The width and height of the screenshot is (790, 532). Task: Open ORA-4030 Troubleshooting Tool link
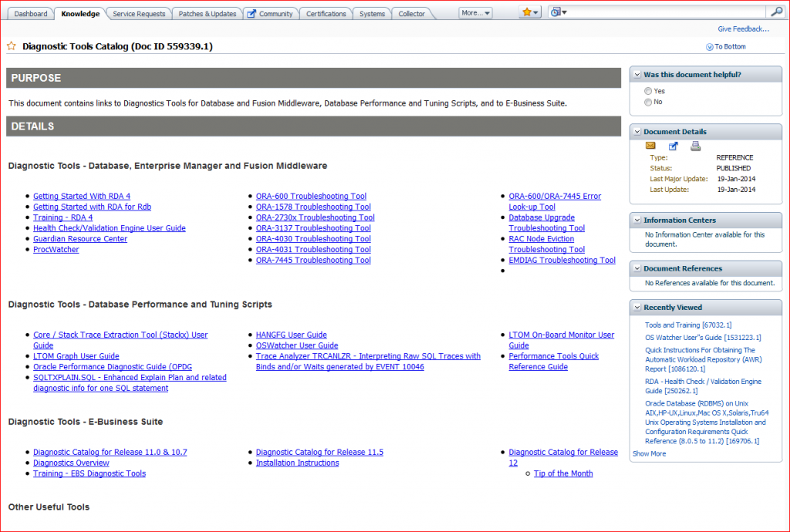(313, 238)
